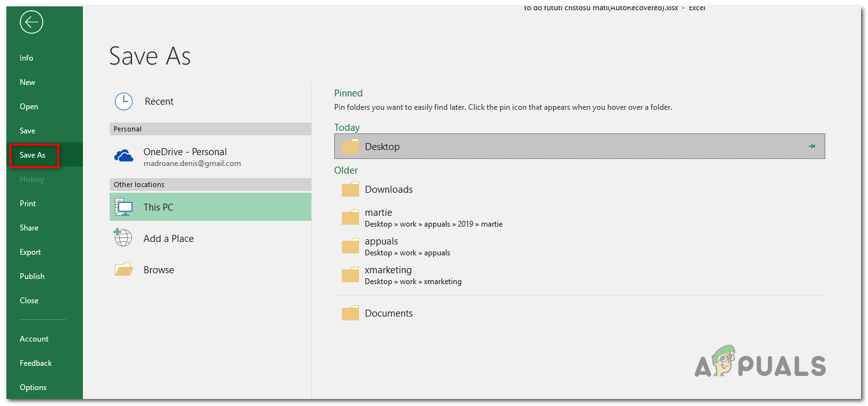The image size is (868, 406).
Task: Go to the Account page
Action: [34, 339]
